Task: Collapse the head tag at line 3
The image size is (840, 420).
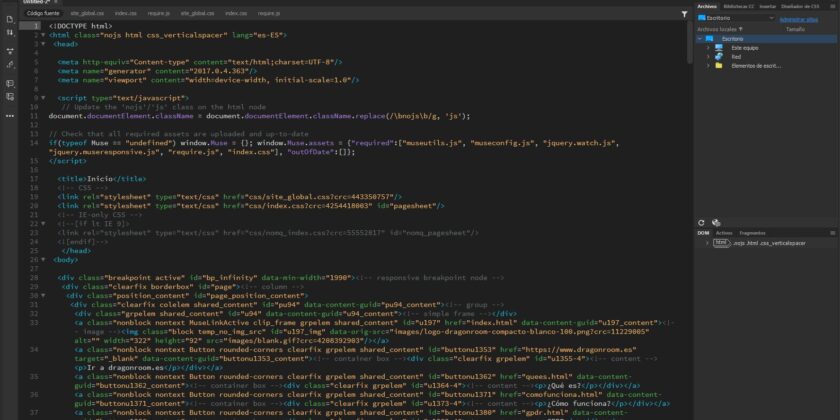Action: (43, 44)
